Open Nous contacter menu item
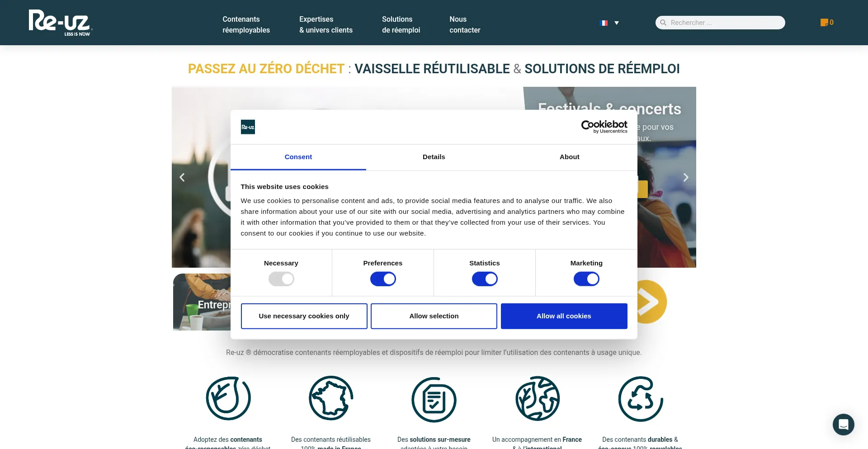 point(465,24)
